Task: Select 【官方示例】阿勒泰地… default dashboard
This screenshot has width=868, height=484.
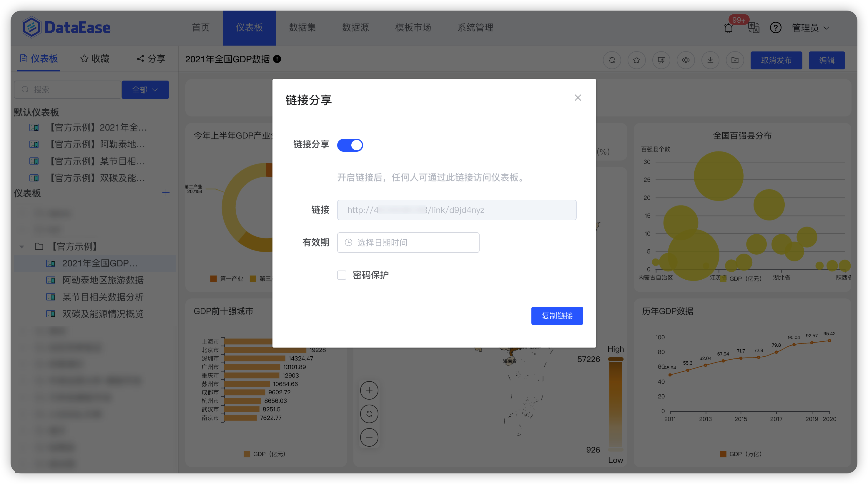Action: pyautogui.click(x=95, y=144)
